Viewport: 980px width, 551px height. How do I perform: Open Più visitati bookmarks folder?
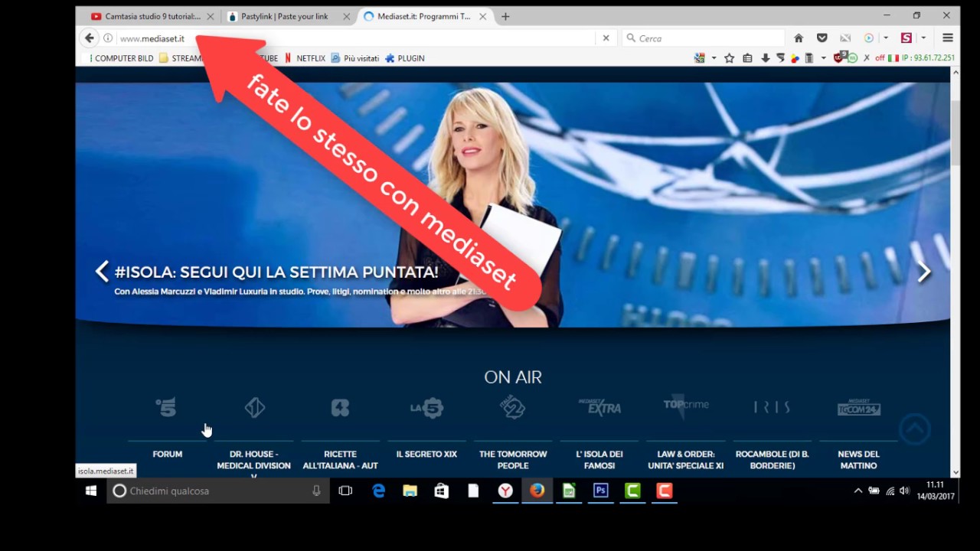pyautogui.click(x=355, y=58)
